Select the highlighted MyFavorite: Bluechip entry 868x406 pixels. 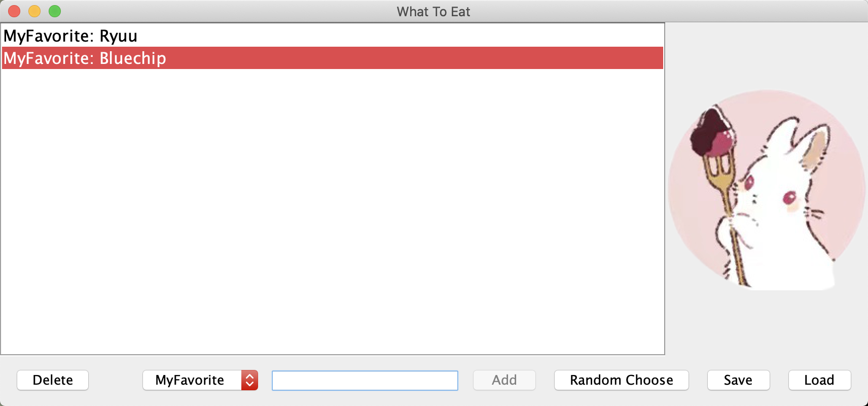(x=333, y=58)
